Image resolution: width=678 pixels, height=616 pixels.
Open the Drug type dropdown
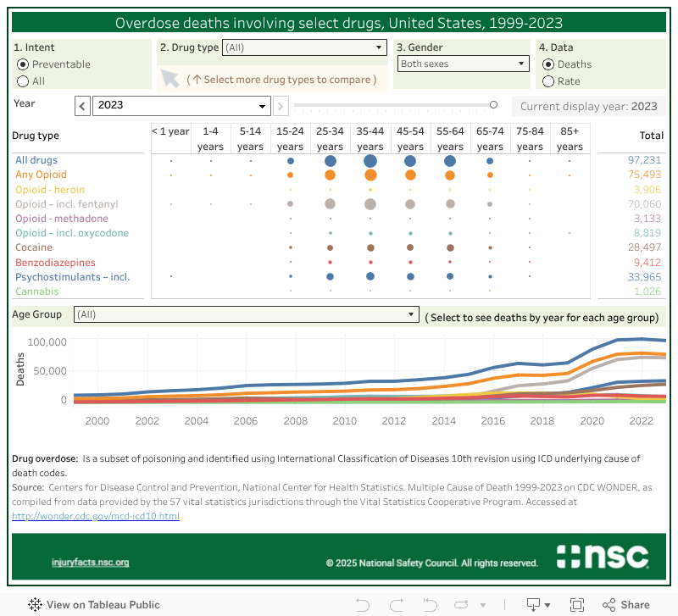click(x=304, y=48)
